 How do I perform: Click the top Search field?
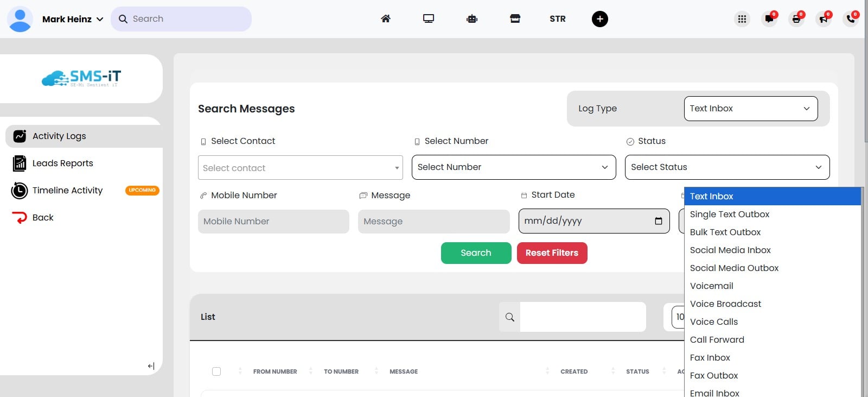pyautogui.click(x=181, y=19)
